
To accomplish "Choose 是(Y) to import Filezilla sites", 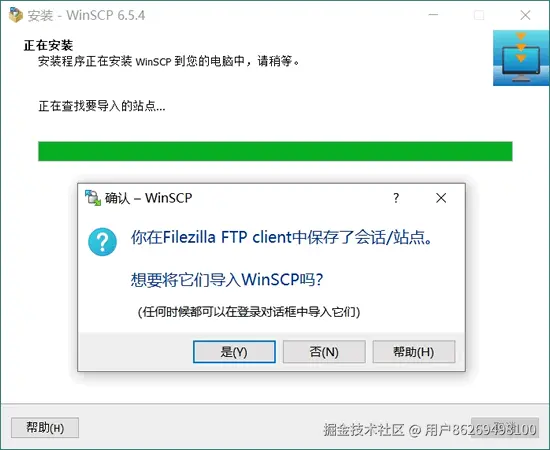I will (x=234, y=351).
